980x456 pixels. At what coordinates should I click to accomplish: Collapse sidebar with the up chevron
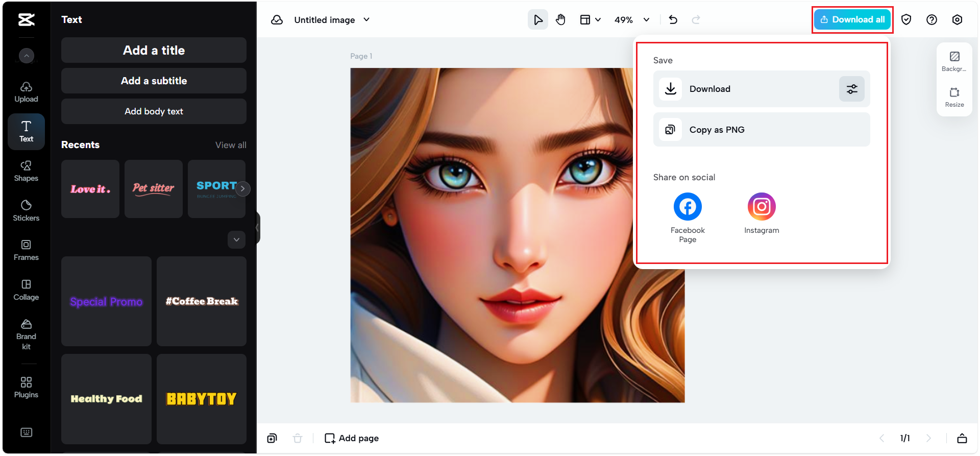27,55
